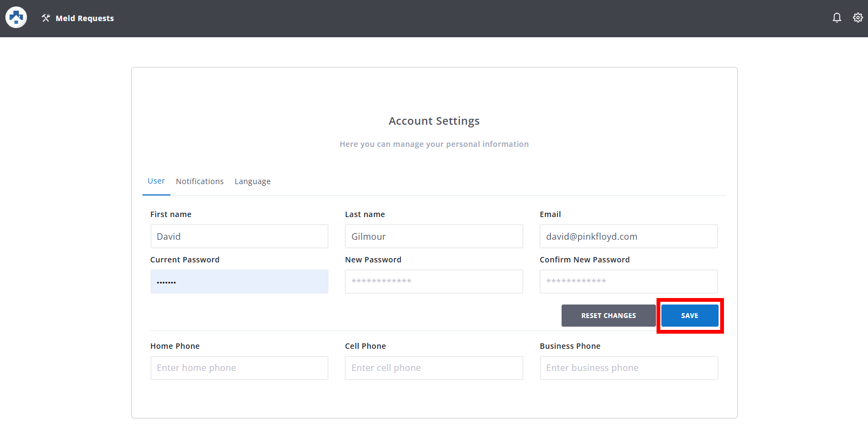
Task: Click the Account Settings heading text
Action: tap(434, 121)
